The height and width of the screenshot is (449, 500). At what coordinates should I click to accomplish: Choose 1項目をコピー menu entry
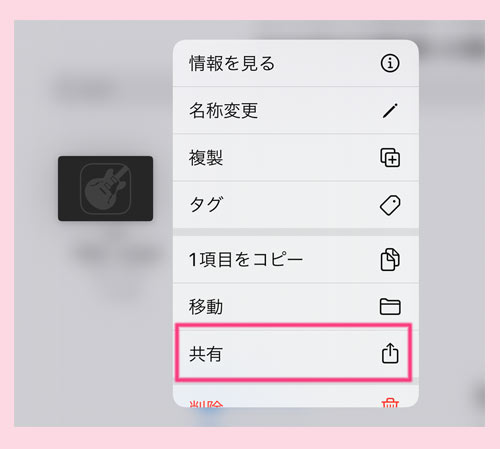click(x=296, y=259)
